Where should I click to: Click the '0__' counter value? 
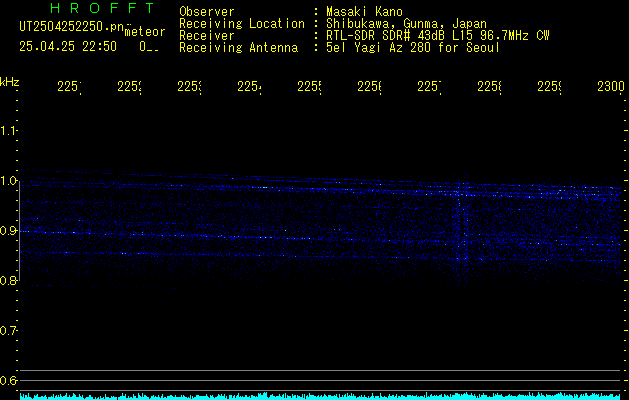tap(149, 47)
